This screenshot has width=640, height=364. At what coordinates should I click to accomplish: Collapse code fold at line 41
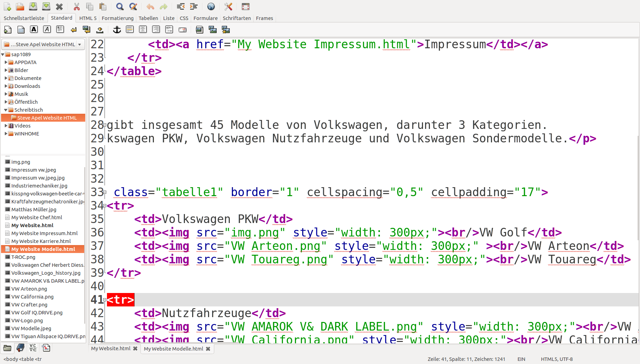click(x=105, y=300)
